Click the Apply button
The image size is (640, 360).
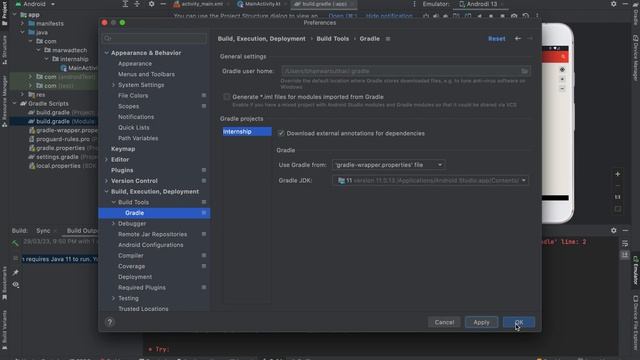pos(481,322)
